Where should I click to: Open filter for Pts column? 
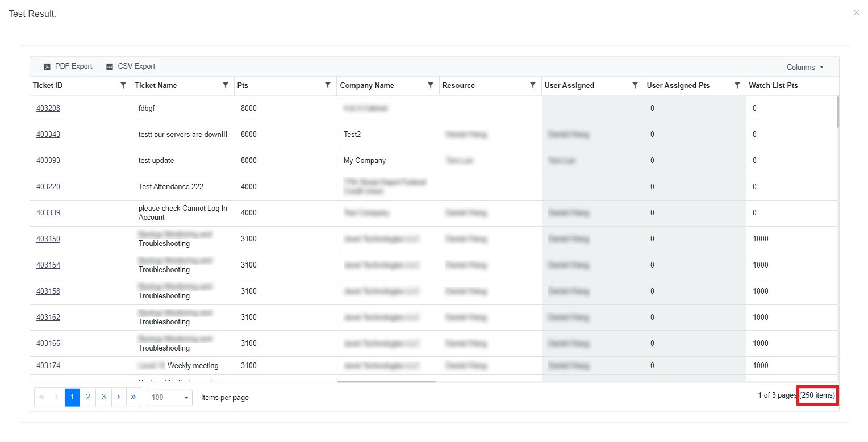point(328,85)
